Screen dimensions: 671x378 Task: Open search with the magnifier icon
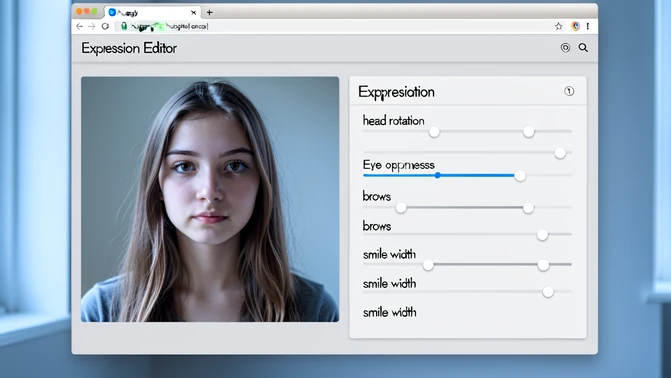pos(583,48)
